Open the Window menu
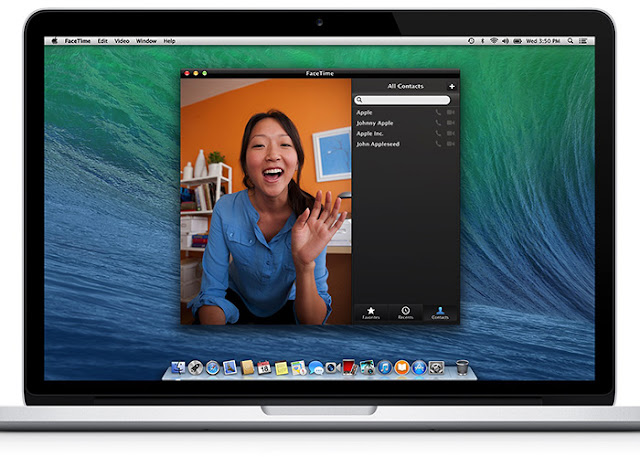 146,41
